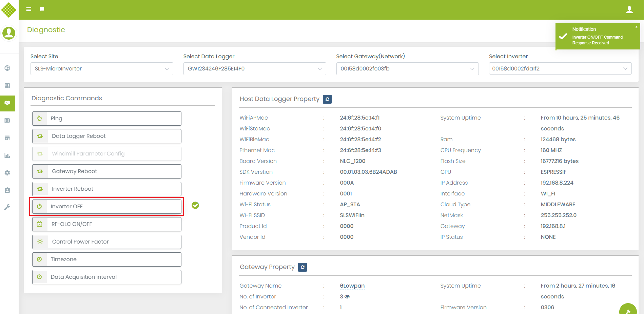The width and height of the screenshot is (644, 314).
Task: Click the hamburger menu icon in header
Action: (29, 9)
